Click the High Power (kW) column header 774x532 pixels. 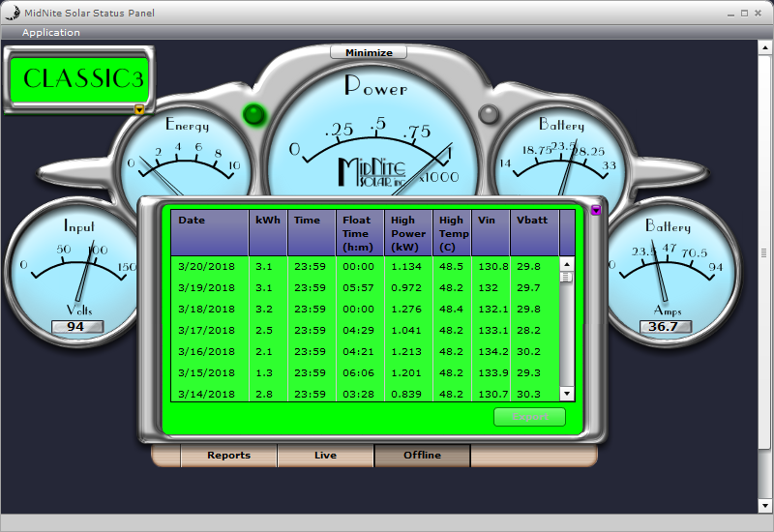coord(407,233)
